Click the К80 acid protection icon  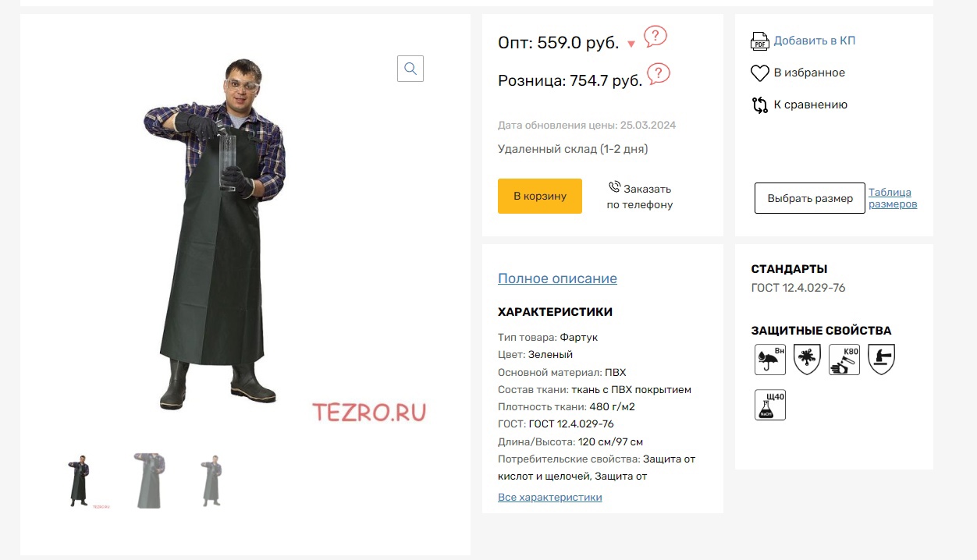pyautogui.click(x=844, y=360)
